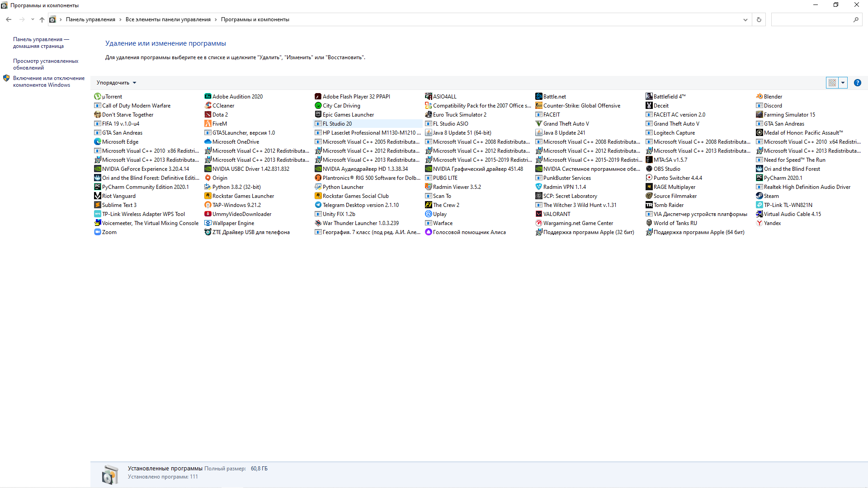Screen dimensions: 868x488
Task: Select the FL Studio 20 entry
Action: (x=368, y=124)
